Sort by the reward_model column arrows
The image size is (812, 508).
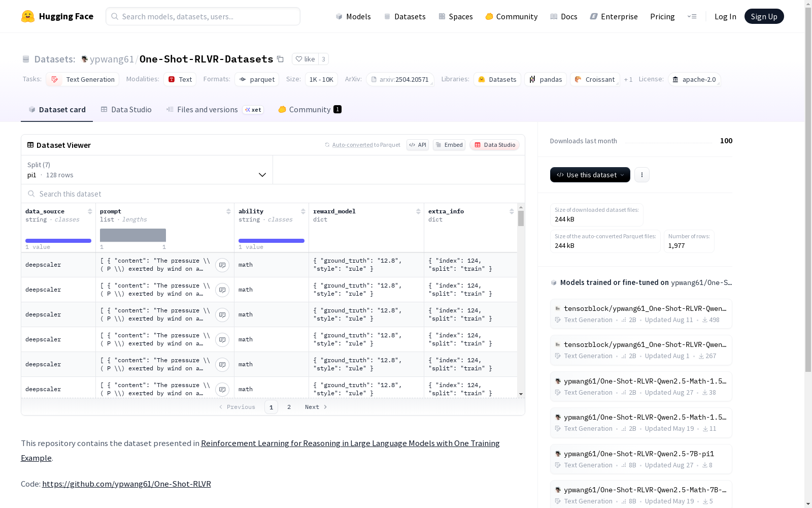(418, 211)
